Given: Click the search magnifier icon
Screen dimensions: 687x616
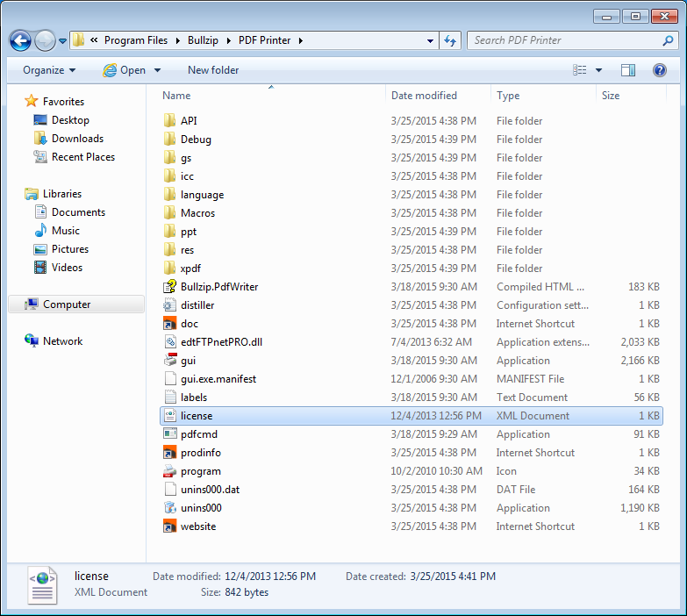Looking at the screenshot, I should pyautogui.click(x=668, y=40).
